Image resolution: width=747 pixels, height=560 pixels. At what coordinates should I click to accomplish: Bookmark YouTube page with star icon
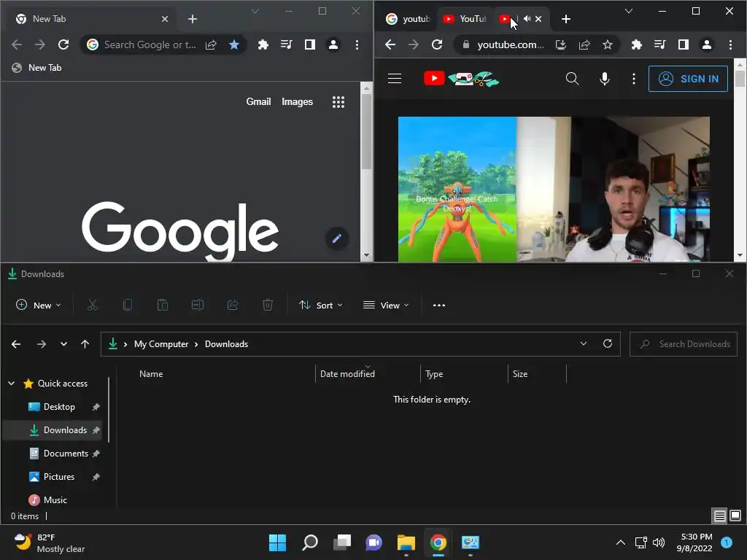pyautogui.click(x=608, y=44)
